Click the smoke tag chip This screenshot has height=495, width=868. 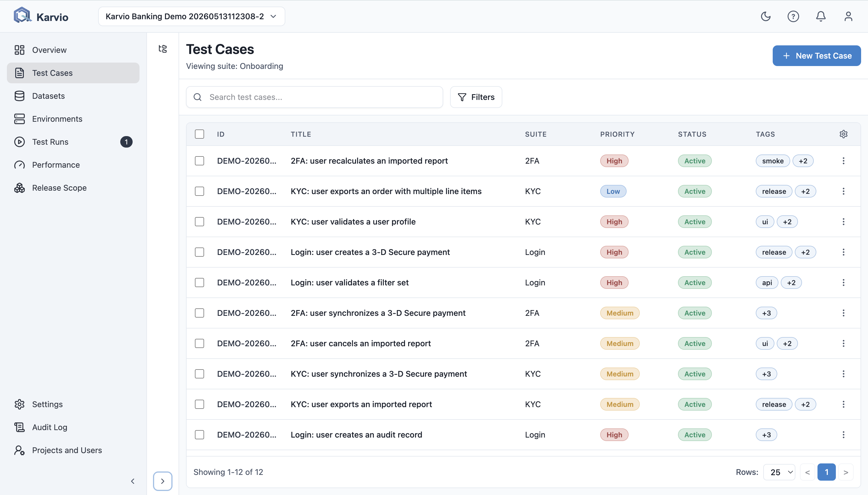[772, 161]
